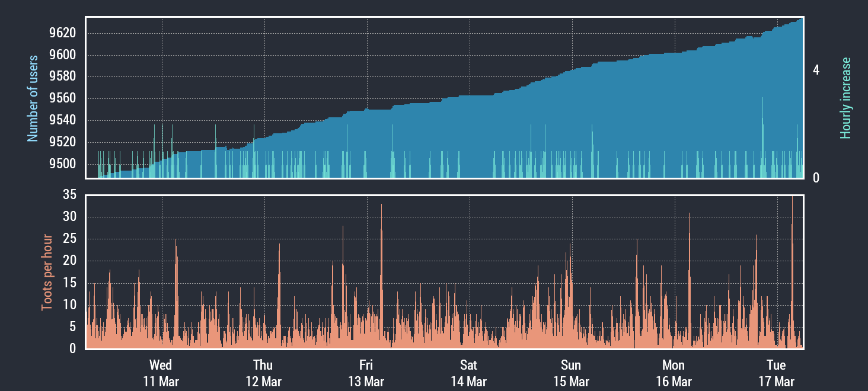Click the 9500 tick on users axis
Screen dimensions: 868x391
click(62, 164)
